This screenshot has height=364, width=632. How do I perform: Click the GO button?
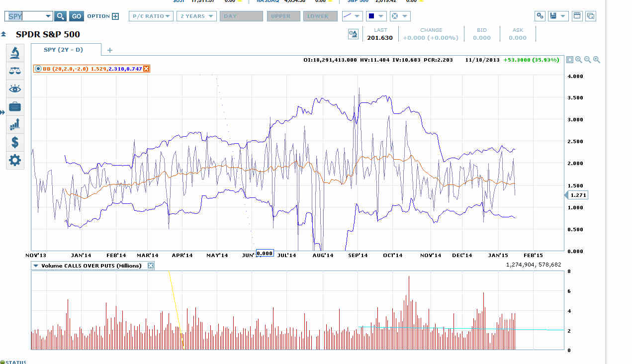76,16
